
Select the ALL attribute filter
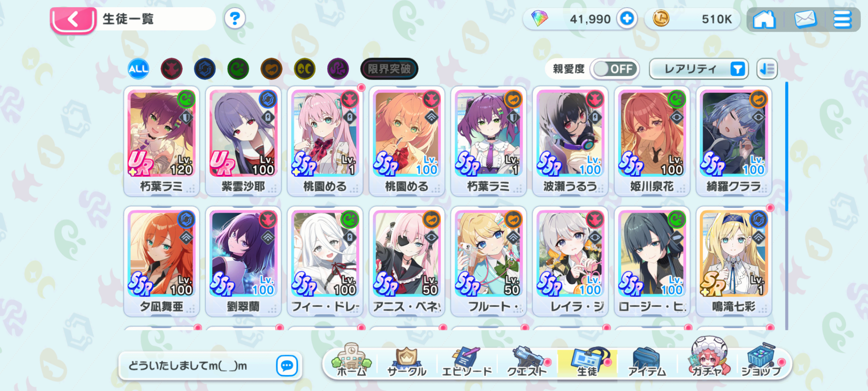138,69
